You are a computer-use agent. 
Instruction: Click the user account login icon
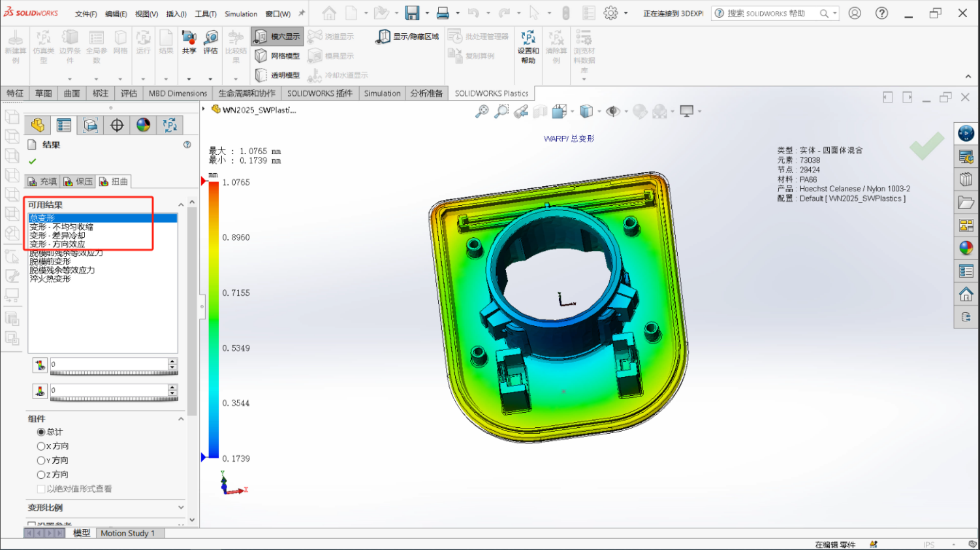(x=855, y=13)
